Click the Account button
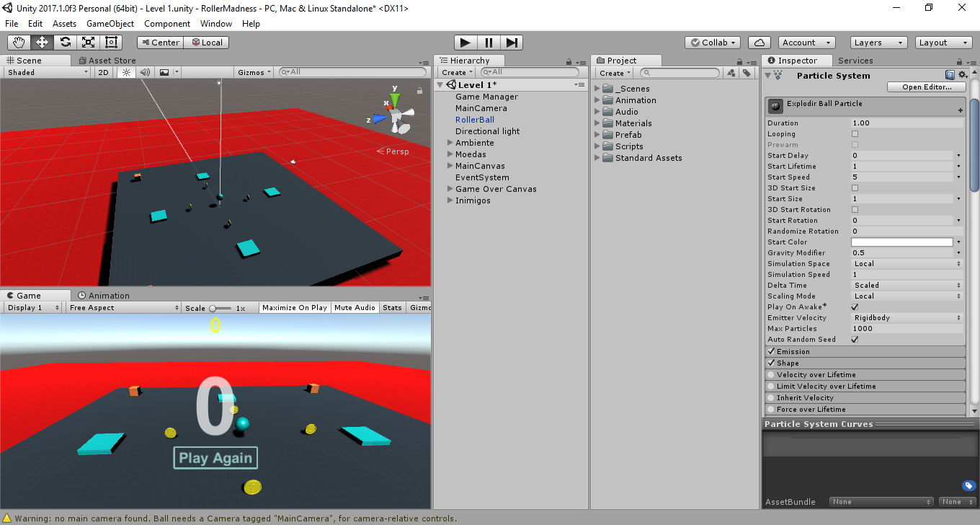The image size is (980, 525). tap(806, 43)
